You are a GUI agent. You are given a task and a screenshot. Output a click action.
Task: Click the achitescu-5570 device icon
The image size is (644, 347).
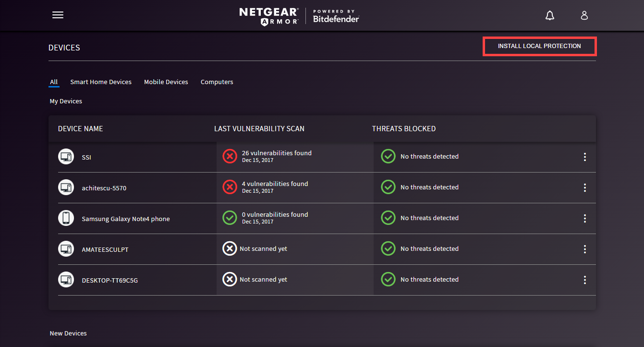[x=66, y=187]
